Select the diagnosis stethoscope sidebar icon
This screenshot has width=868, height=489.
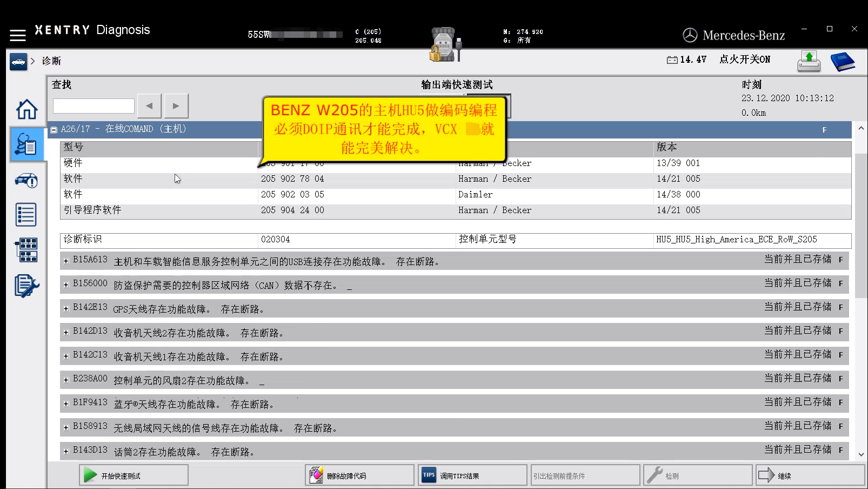click(26, 144)
